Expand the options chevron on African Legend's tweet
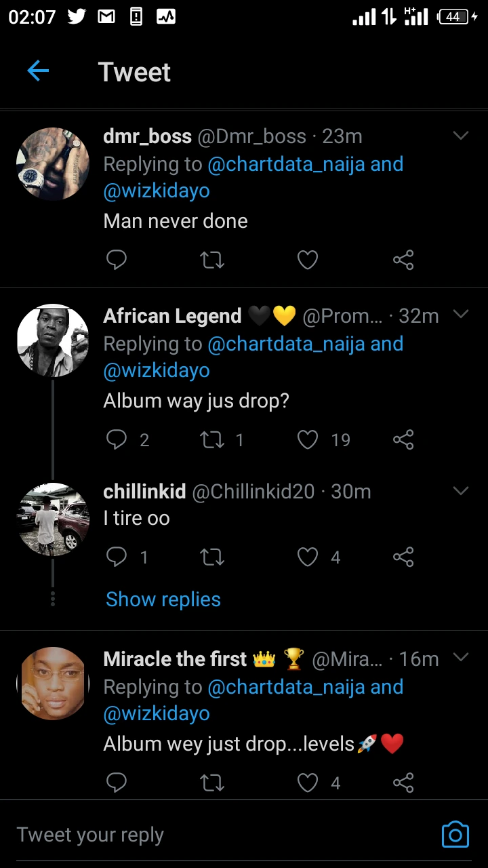This screenshot has width=488, height=868. click(x=461, y=314)
